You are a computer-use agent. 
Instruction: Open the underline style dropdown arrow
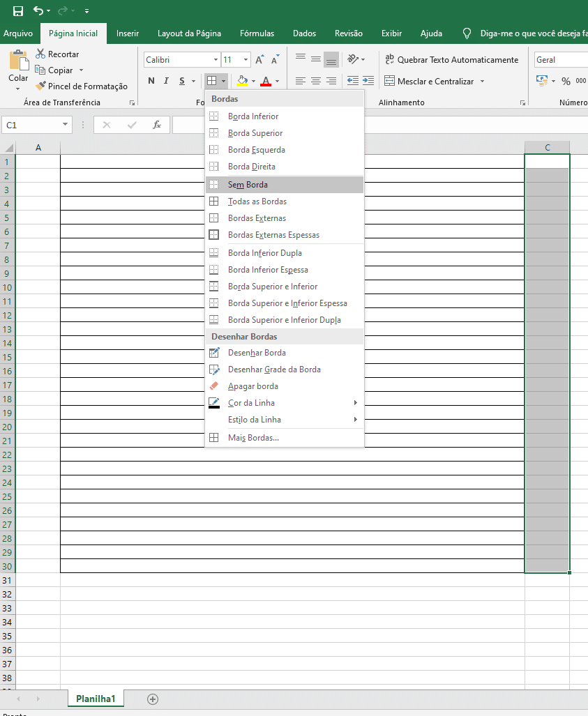coord(194,82)
